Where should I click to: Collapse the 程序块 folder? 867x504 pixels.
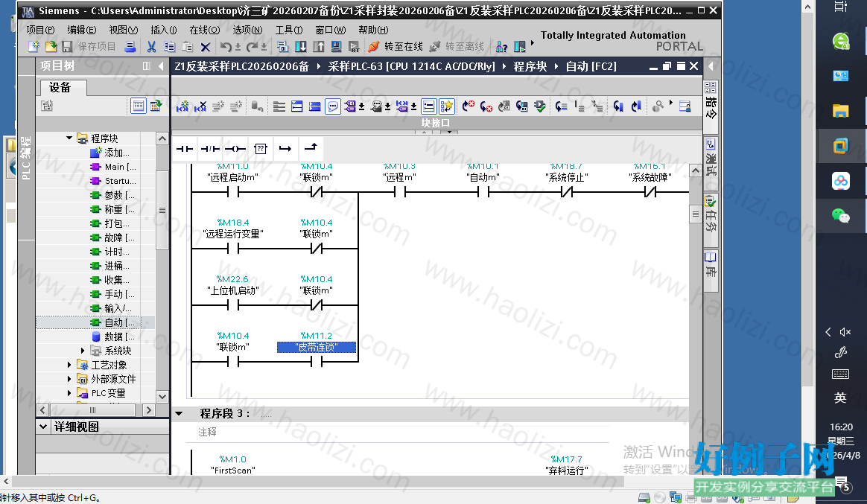tap(69, 138)
